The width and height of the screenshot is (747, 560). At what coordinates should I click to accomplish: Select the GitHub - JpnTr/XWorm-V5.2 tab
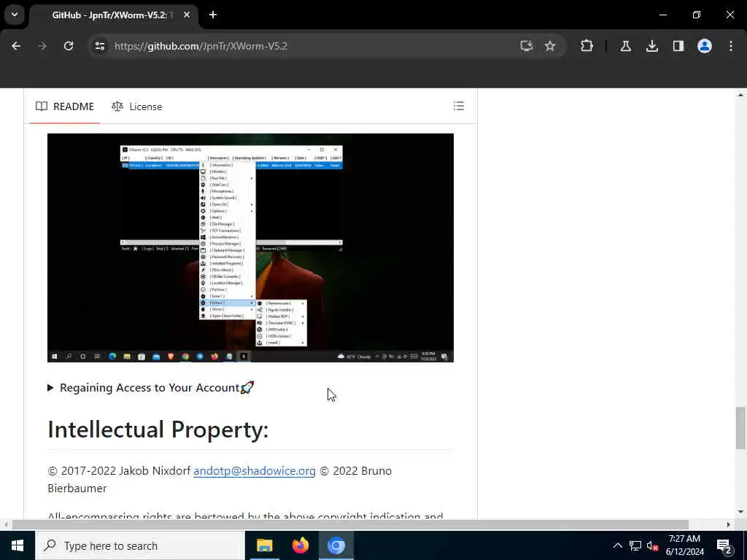[x=113, y=15]
